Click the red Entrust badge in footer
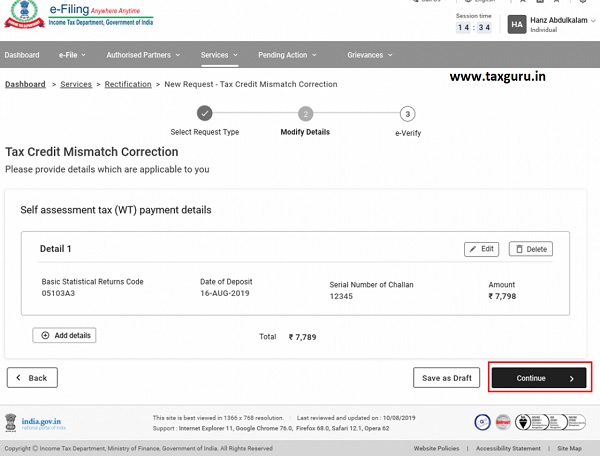This screenshot has height=456, width=600. pos(503,422)
